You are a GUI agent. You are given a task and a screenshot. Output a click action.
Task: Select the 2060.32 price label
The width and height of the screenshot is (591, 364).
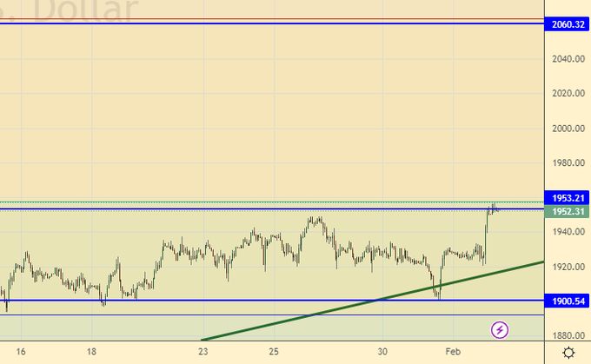[567, 24]
